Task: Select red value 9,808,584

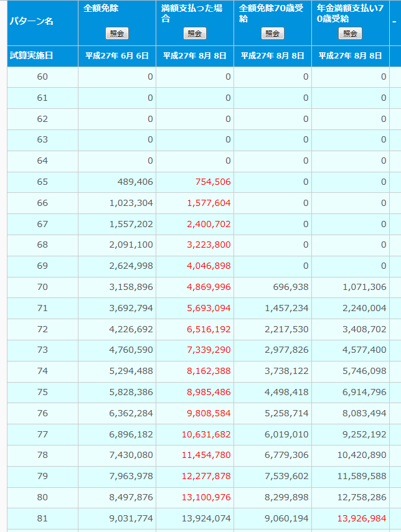Action: 209,413
